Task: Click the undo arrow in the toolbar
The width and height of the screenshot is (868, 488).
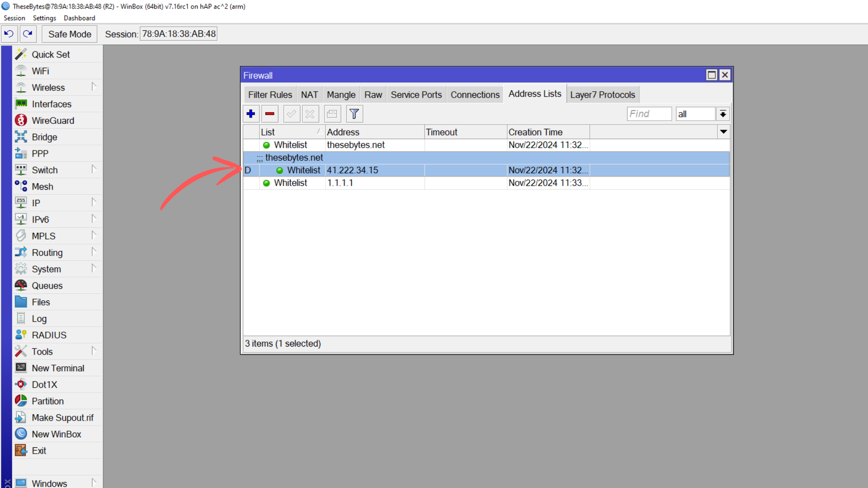Action: 9,34
